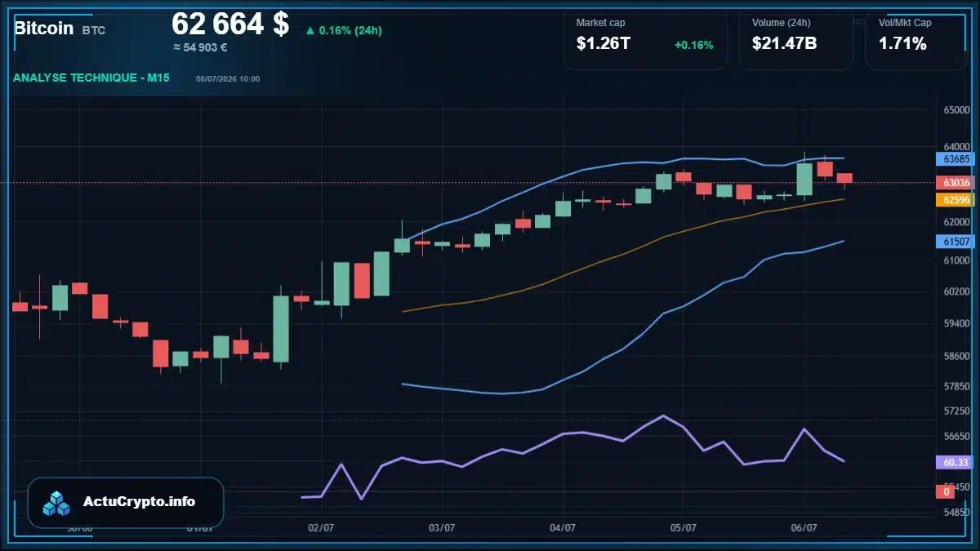
Task: Click the BTC ticker label
Action: click(x=93, y=30)
